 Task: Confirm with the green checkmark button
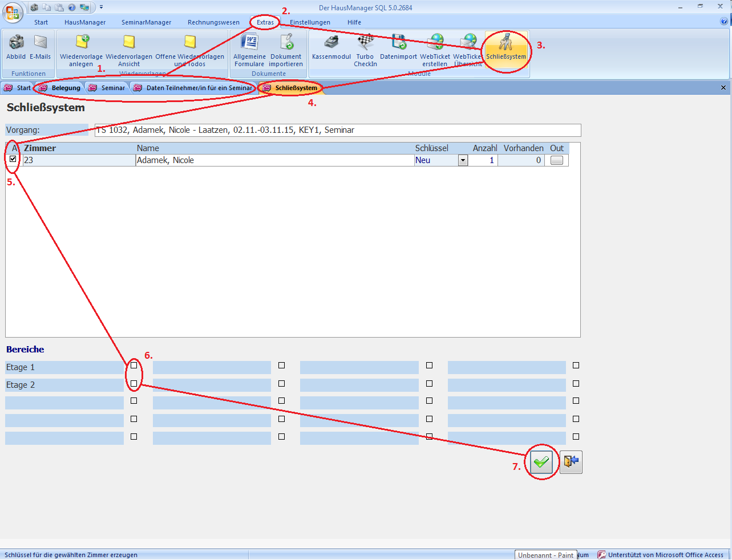541,462
